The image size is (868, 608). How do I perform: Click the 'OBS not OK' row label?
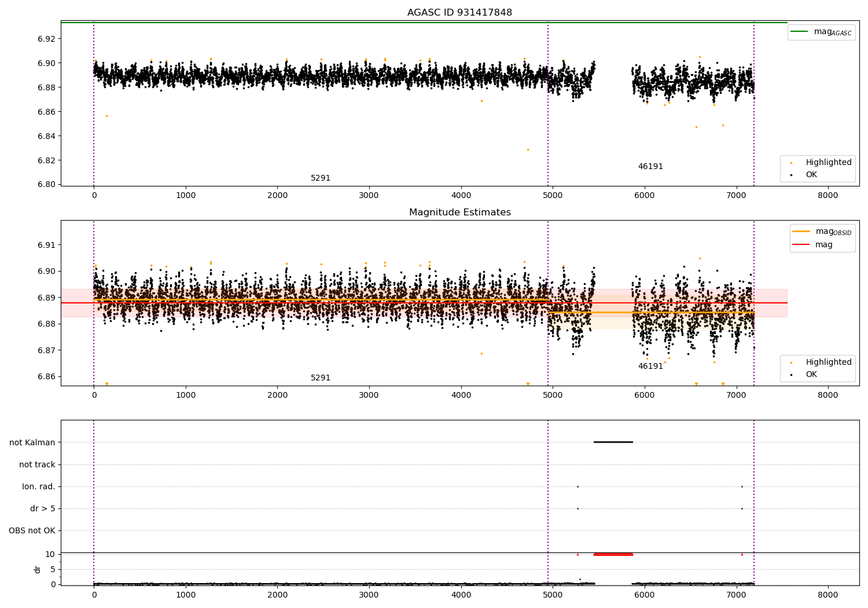32,530
